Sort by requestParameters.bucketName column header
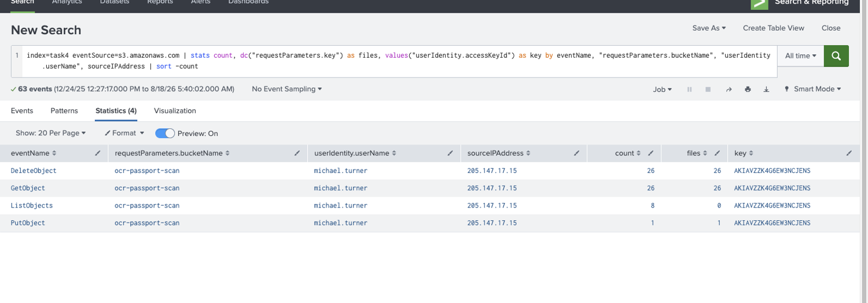Image resolution: width=868 pixels, height=303 pixels. [x=172, y=153]
